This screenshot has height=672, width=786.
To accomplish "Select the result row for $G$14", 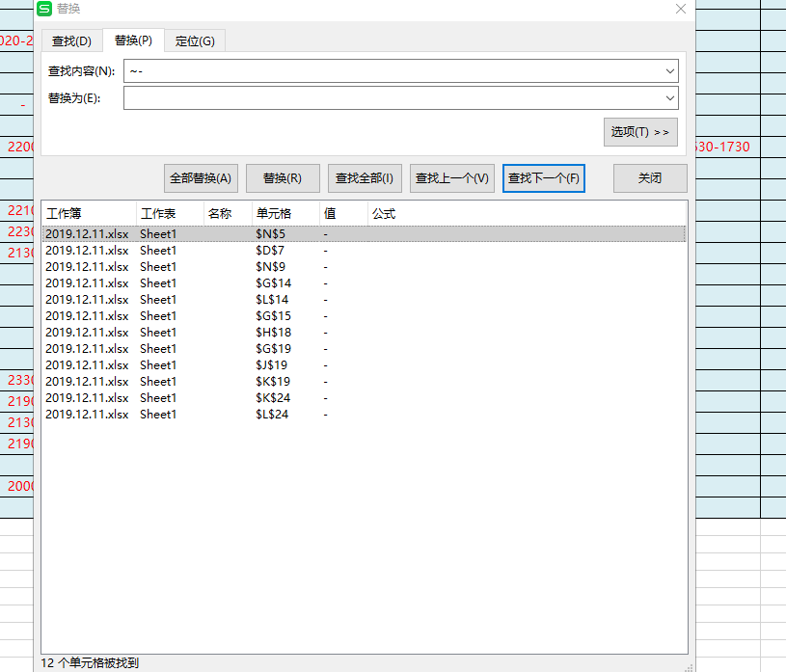I will (365, 283).
